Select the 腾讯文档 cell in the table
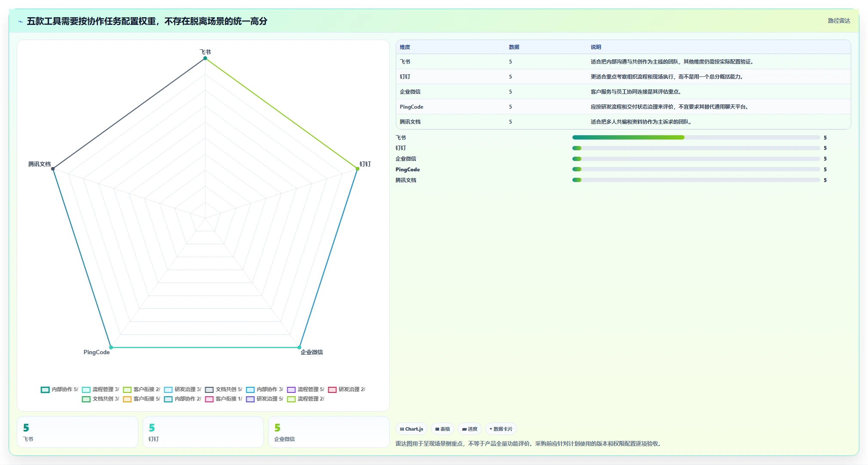 [410, 122]
